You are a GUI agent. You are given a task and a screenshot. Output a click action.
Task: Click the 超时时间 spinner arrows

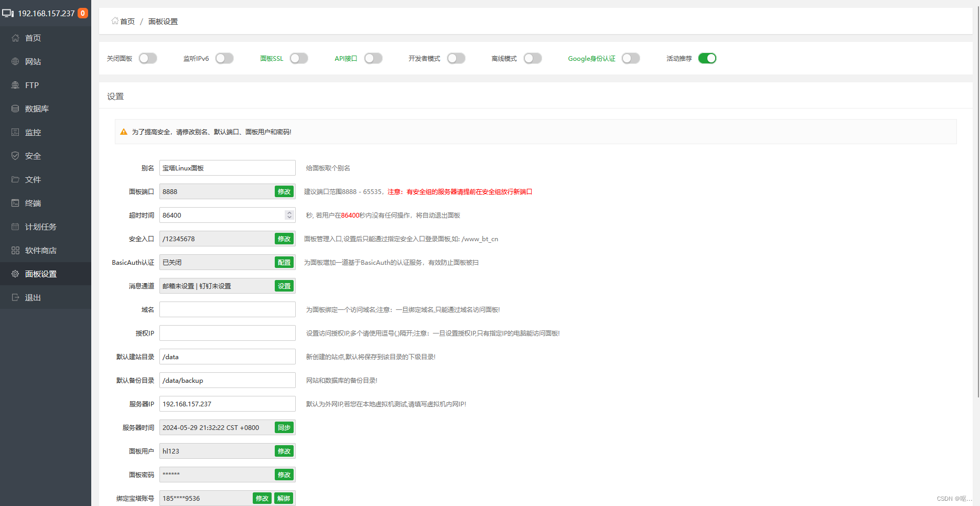tap(289, 215)
